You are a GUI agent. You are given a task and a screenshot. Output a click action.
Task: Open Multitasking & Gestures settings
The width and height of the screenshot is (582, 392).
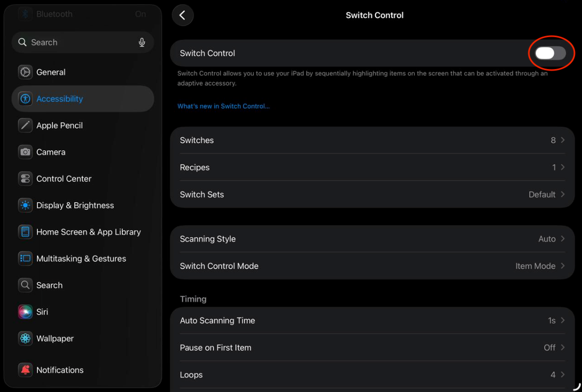pos(81,259)
